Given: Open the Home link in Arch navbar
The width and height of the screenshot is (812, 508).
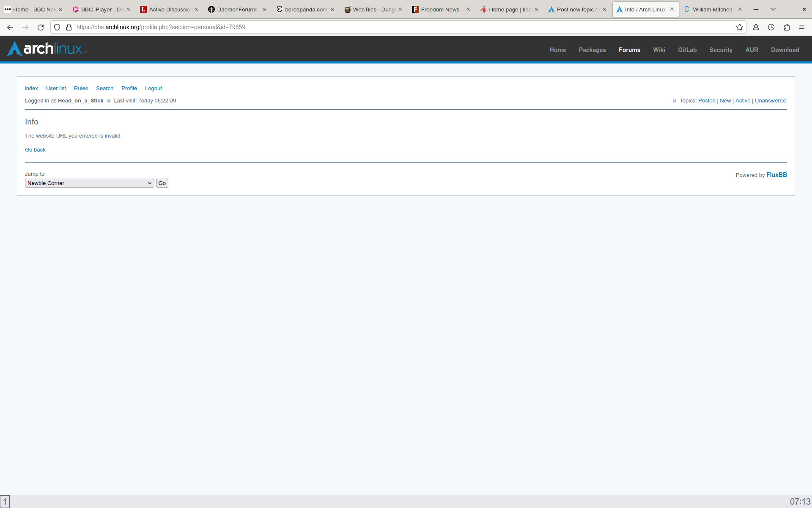Looking at the screenshot, I should [x=558, y=50].
